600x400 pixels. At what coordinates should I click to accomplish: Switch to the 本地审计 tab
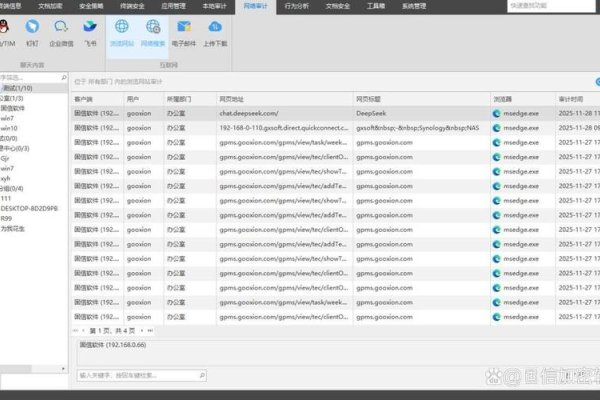pyautogui.click(x=214, y=6)
